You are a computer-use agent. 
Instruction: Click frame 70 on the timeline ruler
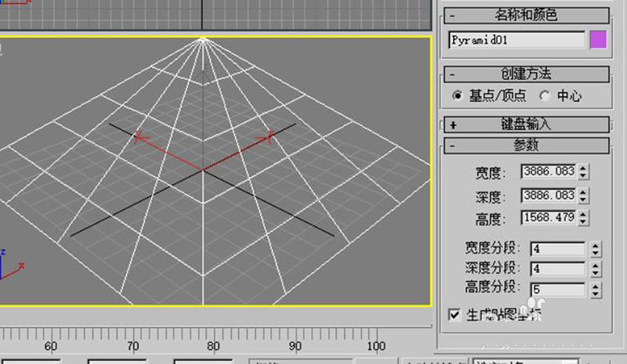(x=132, y=346)
